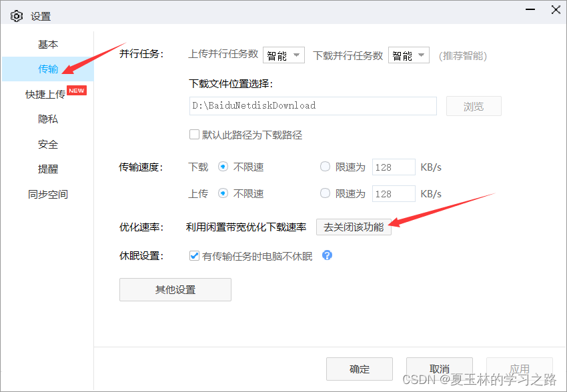Check 默认此路径为下载路径 checkbox
Viewport: 567px width, 392px height.
pyautogui.click(x=194, y=135)
